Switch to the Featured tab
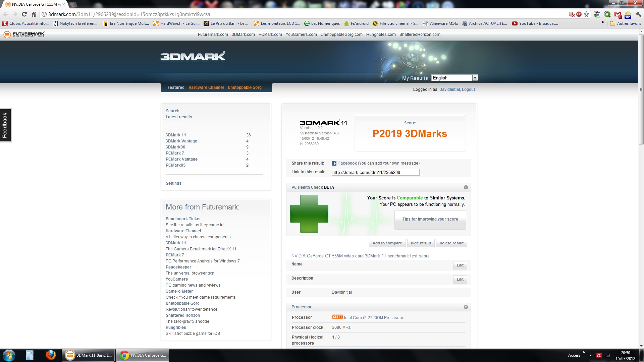 [176, 87]
